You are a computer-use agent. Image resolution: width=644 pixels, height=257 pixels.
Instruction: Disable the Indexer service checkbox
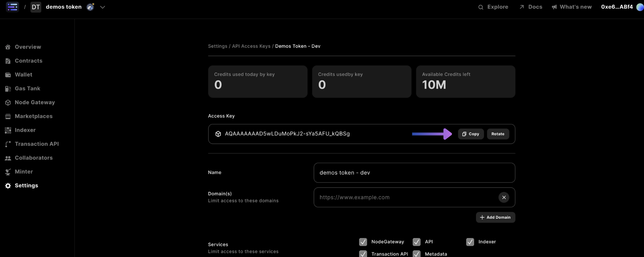click(470, 242)
